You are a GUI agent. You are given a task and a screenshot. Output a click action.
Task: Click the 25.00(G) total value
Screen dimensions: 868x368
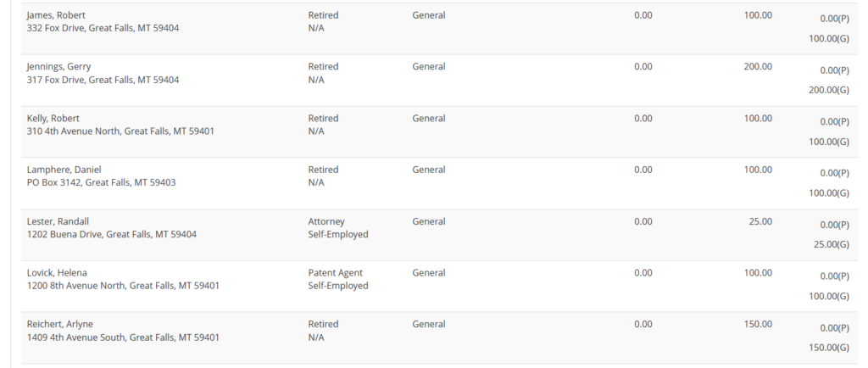[x=832, y=244]
